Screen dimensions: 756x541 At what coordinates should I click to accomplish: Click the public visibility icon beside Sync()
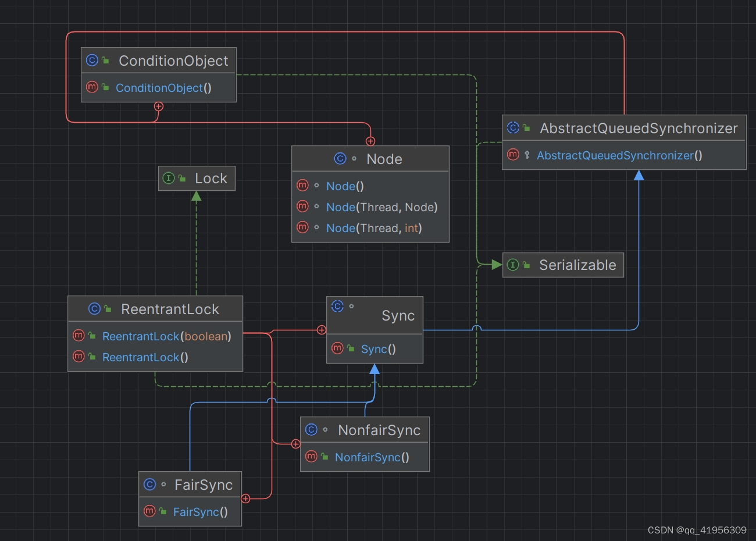point(351,348)
